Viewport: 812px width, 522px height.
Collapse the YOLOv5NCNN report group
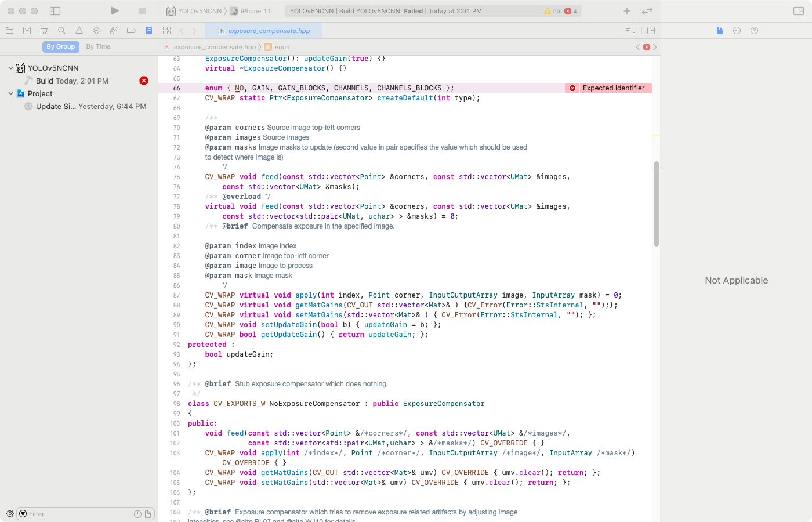10,68
